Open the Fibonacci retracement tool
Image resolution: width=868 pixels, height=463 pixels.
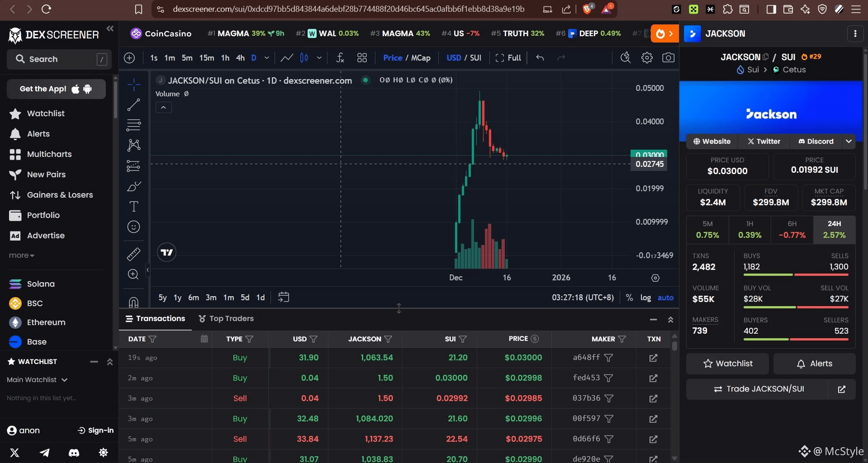133,125
